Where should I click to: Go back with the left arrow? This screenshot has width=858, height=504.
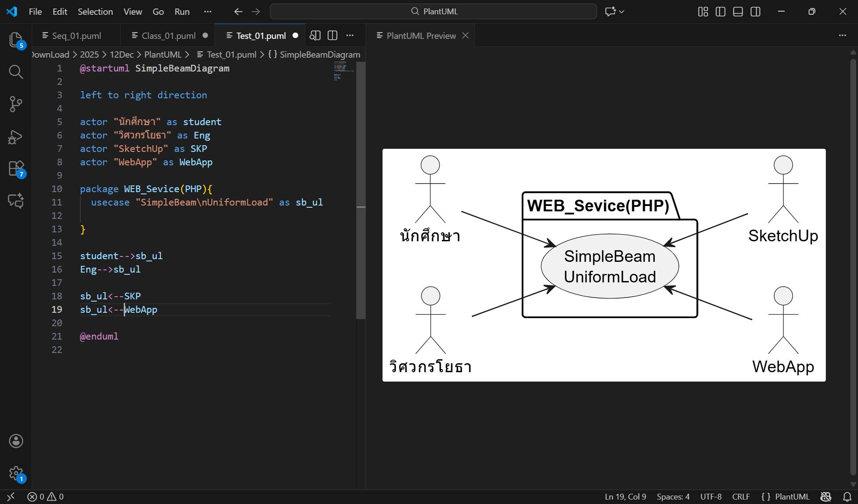[239, 12]
